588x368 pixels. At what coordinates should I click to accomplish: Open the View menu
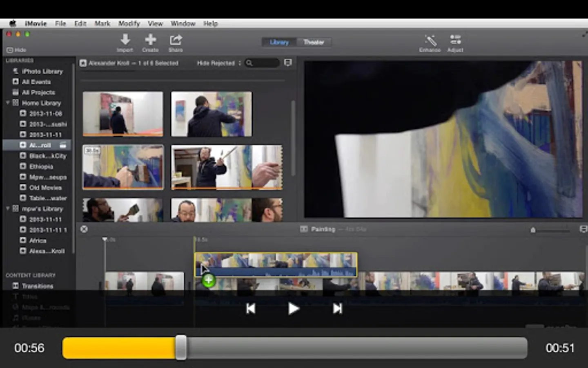pos(155,23)
